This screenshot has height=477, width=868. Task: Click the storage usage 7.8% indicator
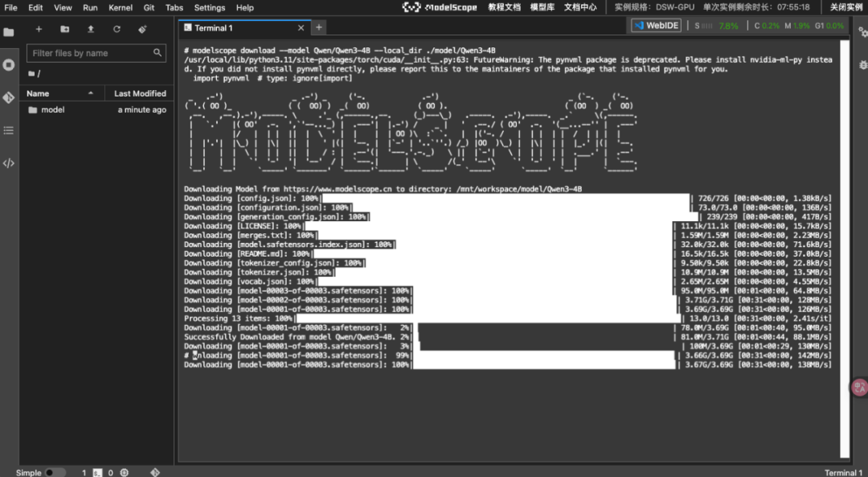coord(716,26)
